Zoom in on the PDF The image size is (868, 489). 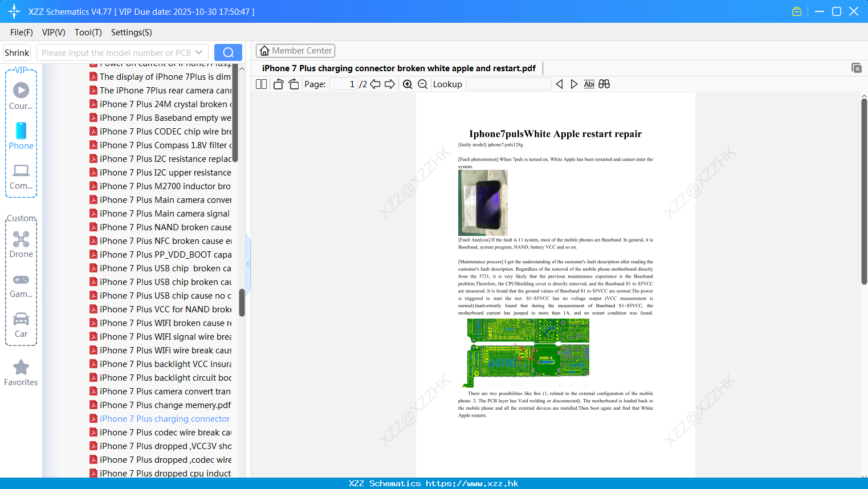point(407,84)
